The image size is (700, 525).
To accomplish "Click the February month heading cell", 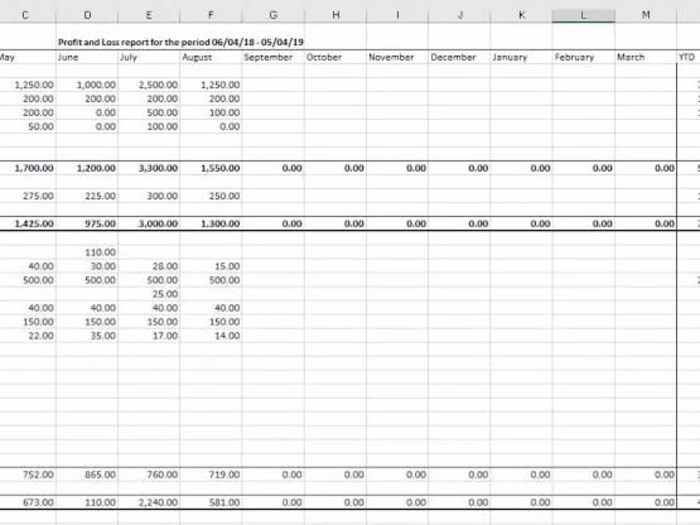I will (x=583, y=57).
